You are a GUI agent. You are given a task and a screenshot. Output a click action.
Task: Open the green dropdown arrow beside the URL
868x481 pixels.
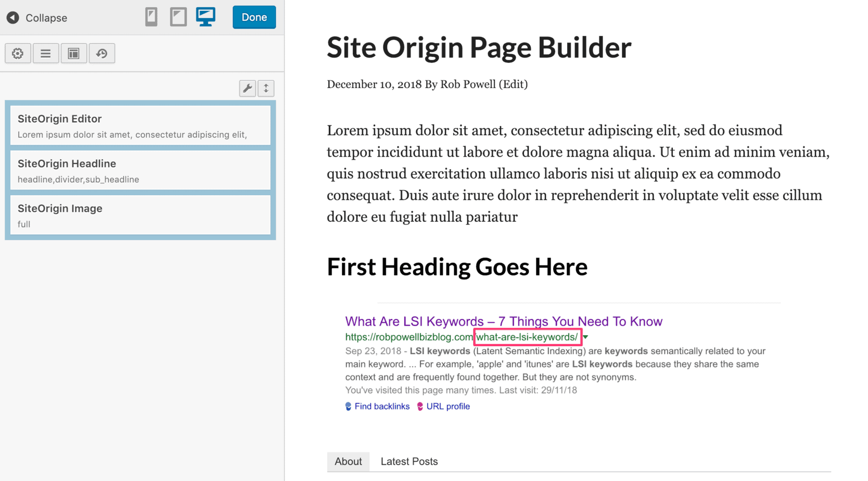point(585,337)
